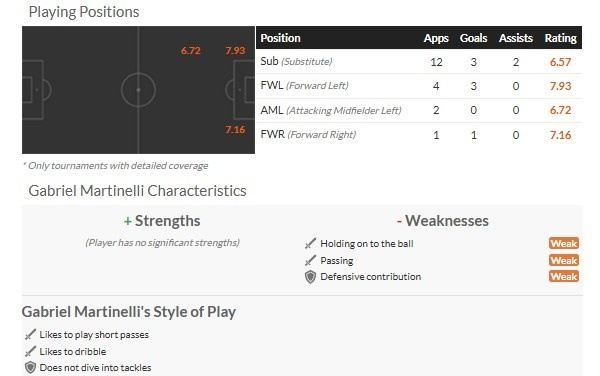Click the green plus icon beside Strengths

128,221
